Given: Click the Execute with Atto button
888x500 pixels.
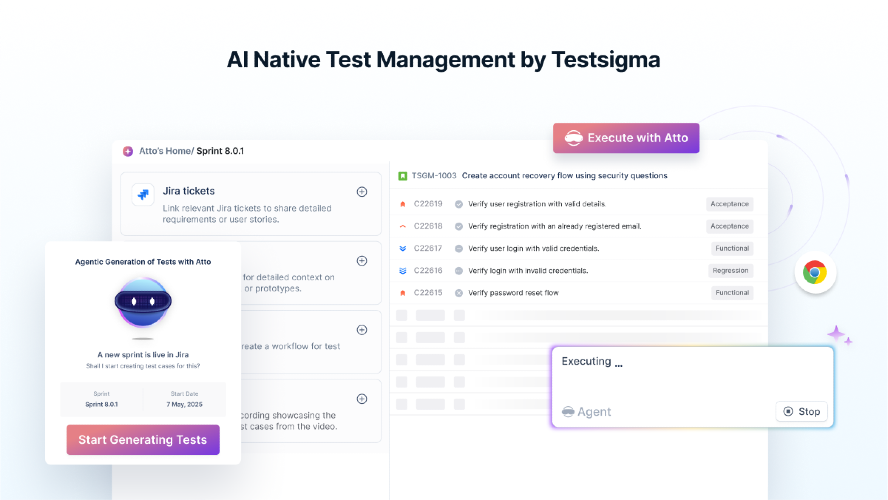Looking at the screenshot, I should click(626, 138).
